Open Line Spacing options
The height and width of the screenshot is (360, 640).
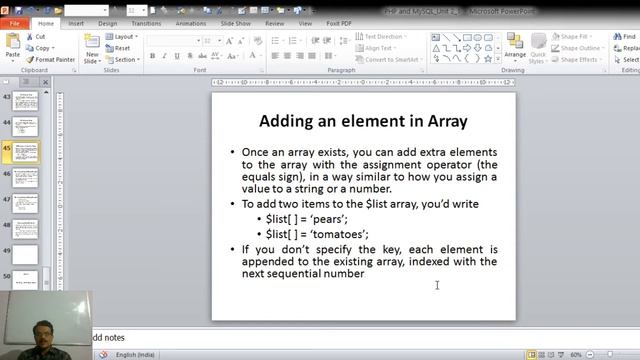[x=344, y=41]
